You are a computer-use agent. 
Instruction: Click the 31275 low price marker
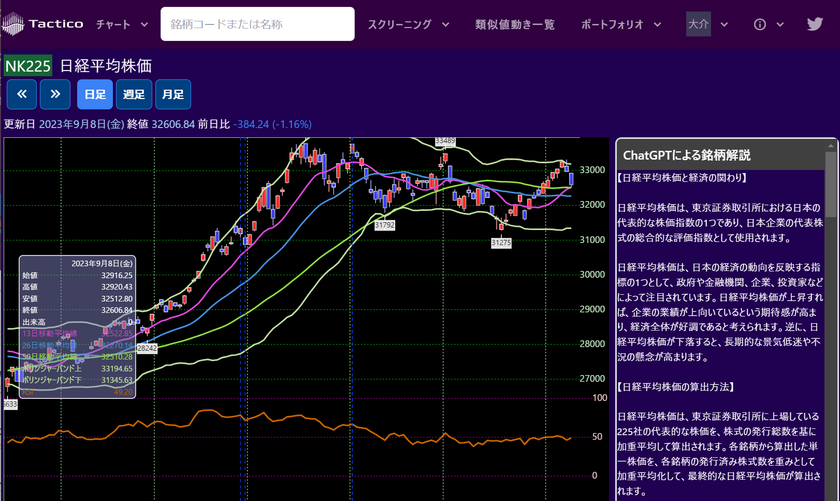pyautogui.click(x=501, y=243)
